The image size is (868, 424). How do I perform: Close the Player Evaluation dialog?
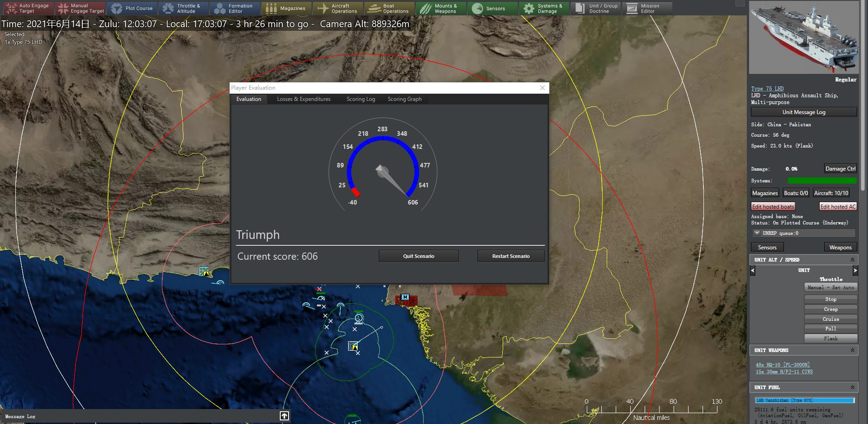[542, 88]
